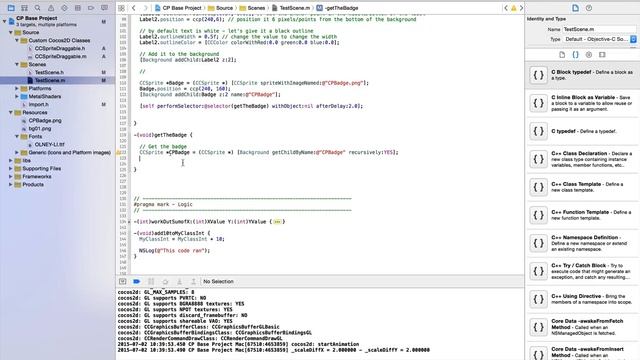Viewport: 640px width, 360px height.
Task: Select Scenes in the jump bar
Action: [252, 8]
